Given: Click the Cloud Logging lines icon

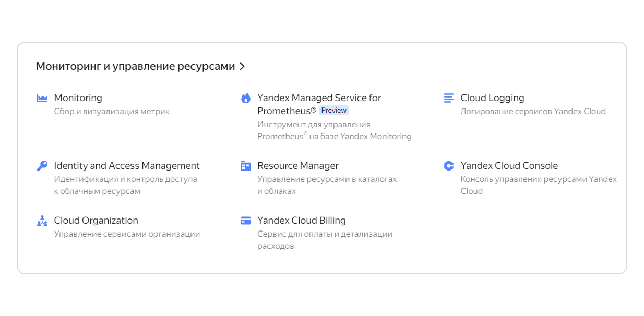Looking at the screenshot, I should [449, 98].
